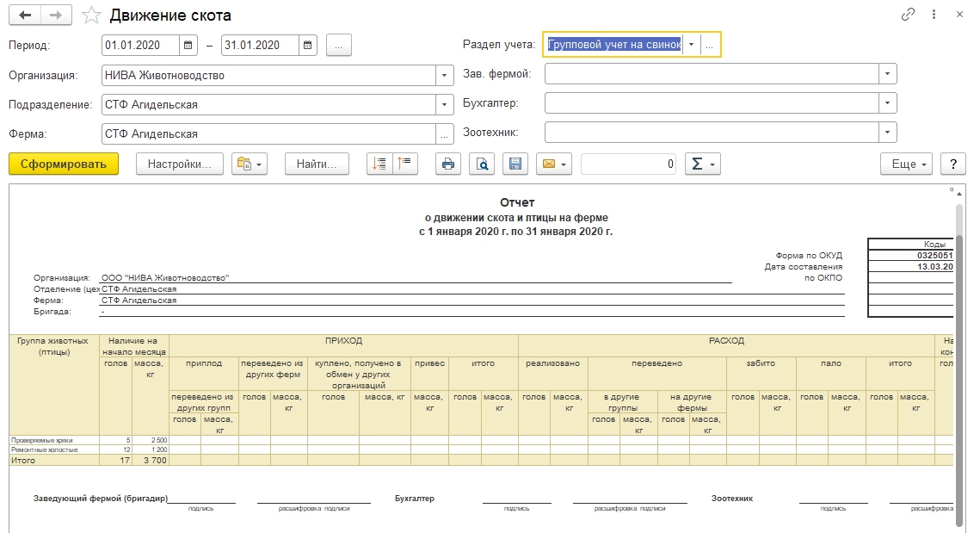This screenshot has width=980, height=533.
Task: Open calendar for period start date
Action: click(188, 45)
